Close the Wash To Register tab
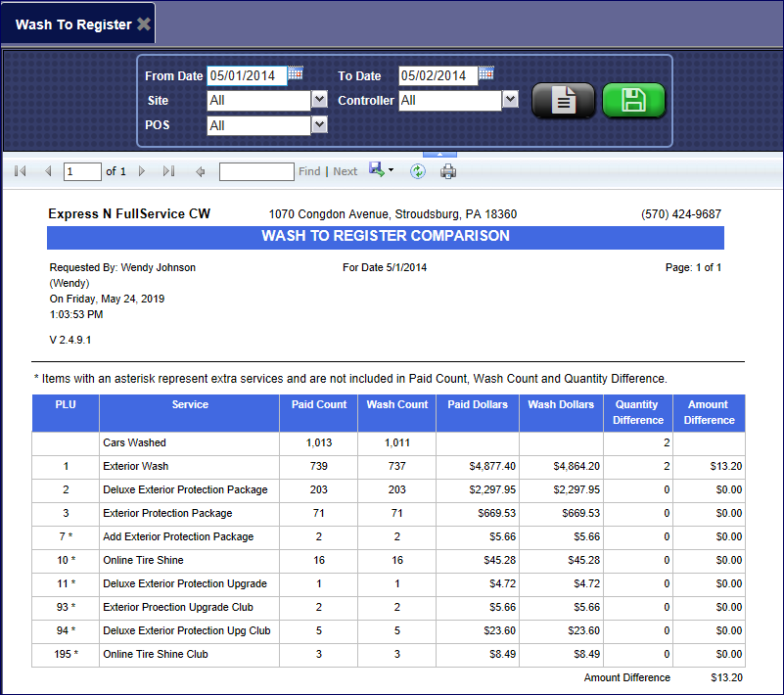 click(144, 24)
